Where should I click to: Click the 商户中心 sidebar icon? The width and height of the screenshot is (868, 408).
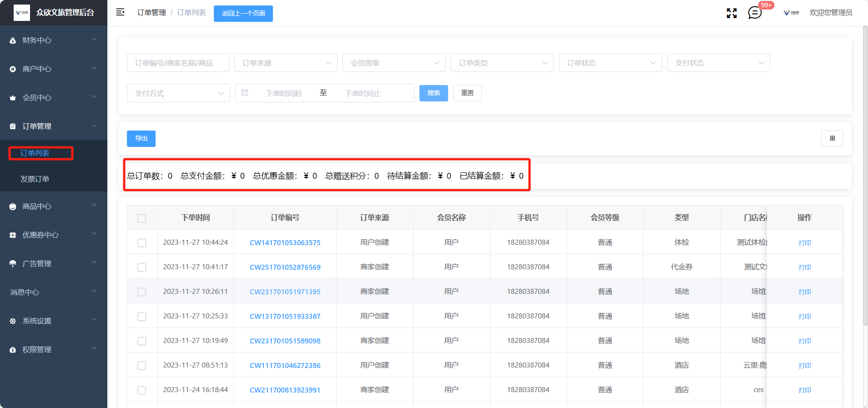[13, 69]
